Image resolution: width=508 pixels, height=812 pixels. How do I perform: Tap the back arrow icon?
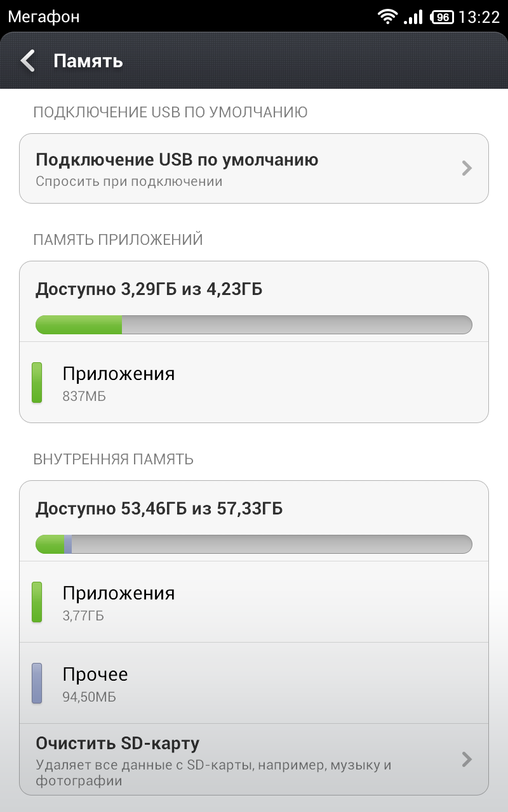pos(27,61)
